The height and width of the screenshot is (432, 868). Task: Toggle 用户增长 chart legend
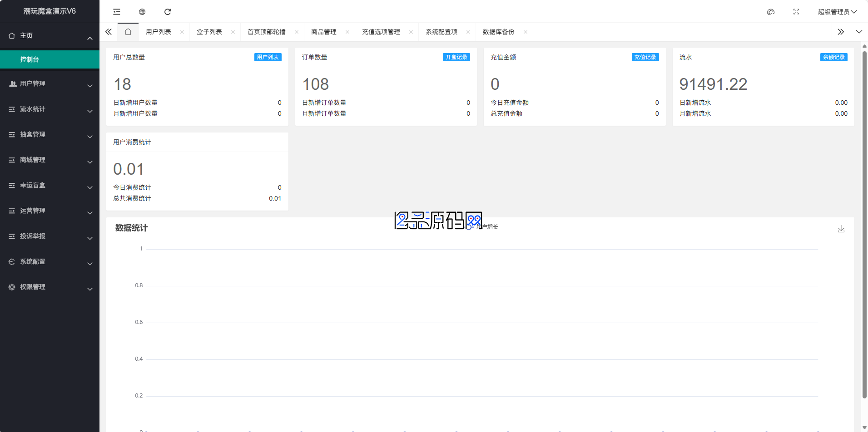[482, 226]
